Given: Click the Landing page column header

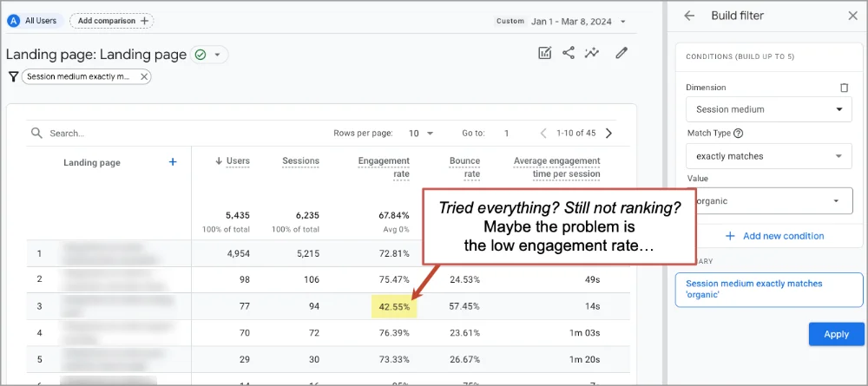Looking at the screenshot, I should click(x=92, y=162).
